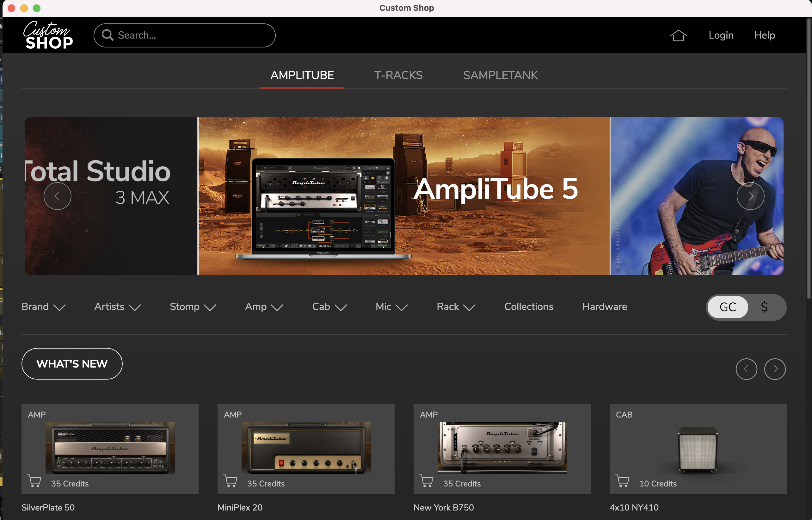Expand the Mic dropdown menu
This screenshot has width=812, height=520.
click(x=391, y=306)
